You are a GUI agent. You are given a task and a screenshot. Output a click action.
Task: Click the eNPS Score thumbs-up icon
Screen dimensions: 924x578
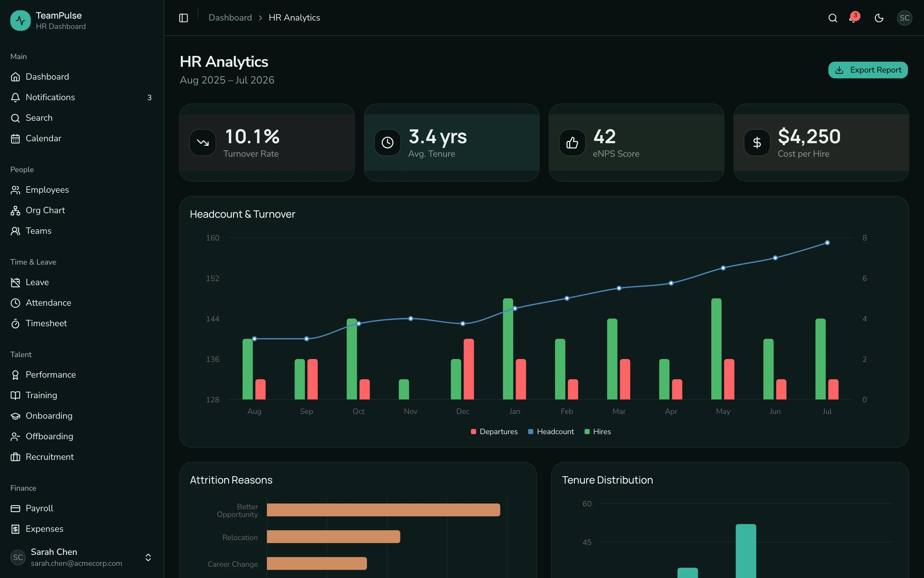coord(572,143)
